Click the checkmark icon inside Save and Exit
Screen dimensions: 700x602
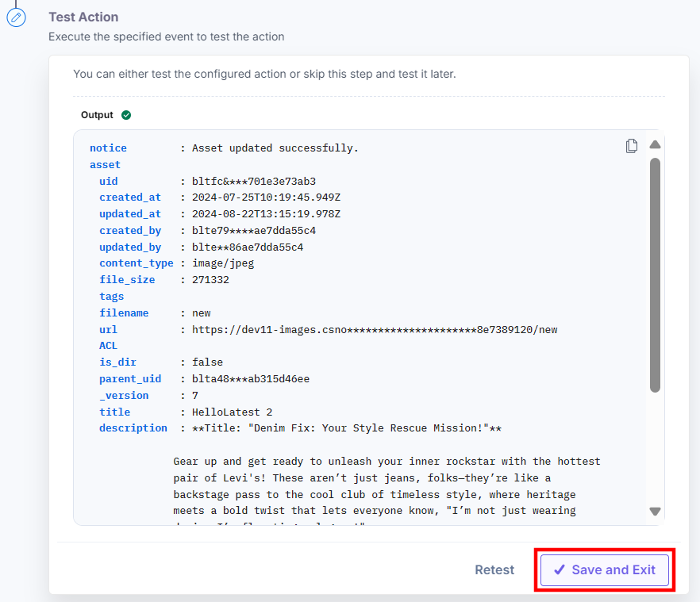click(559, 570)
